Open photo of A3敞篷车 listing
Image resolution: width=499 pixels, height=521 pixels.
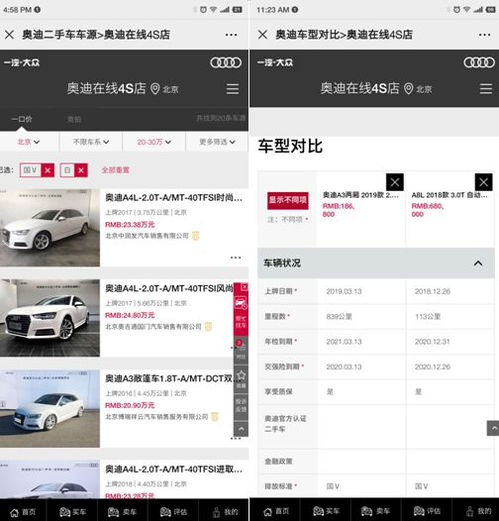click(x=50, y=409)
